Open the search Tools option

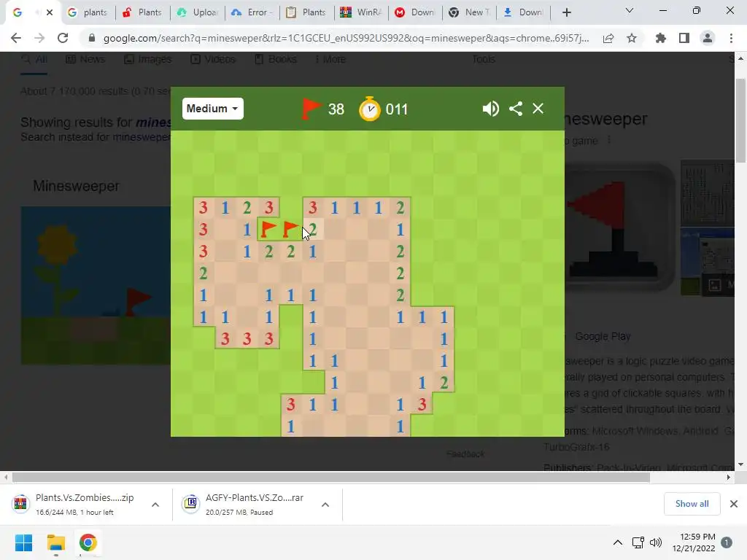click(x=484, y=59)
